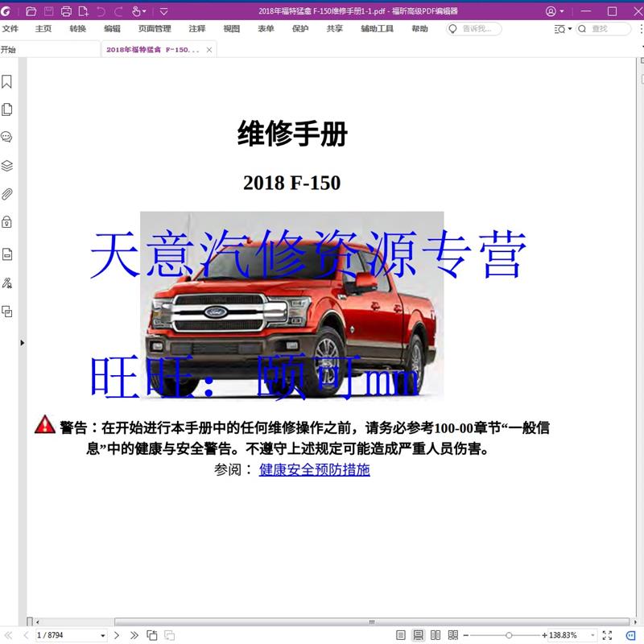Viewport: 644px width, 644px height.
Task: Switch to the 编辑 ribbon tab
Action: 112,29
